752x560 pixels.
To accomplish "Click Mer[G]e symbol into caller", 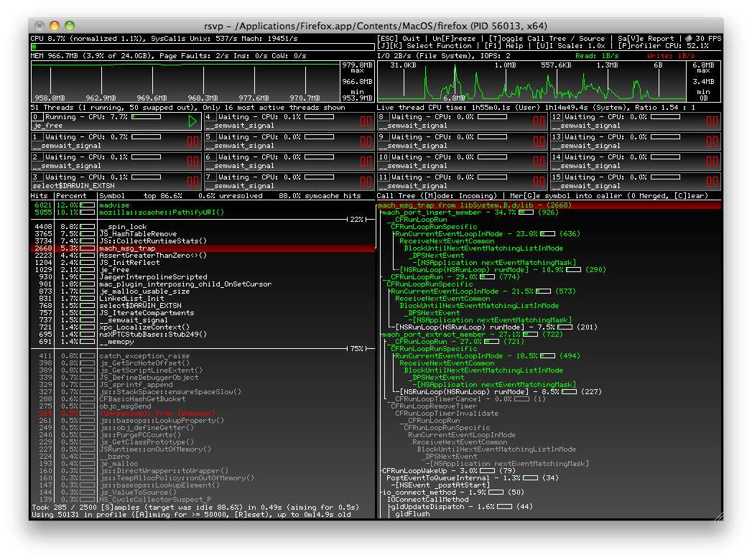I will [x=565, y=195].
